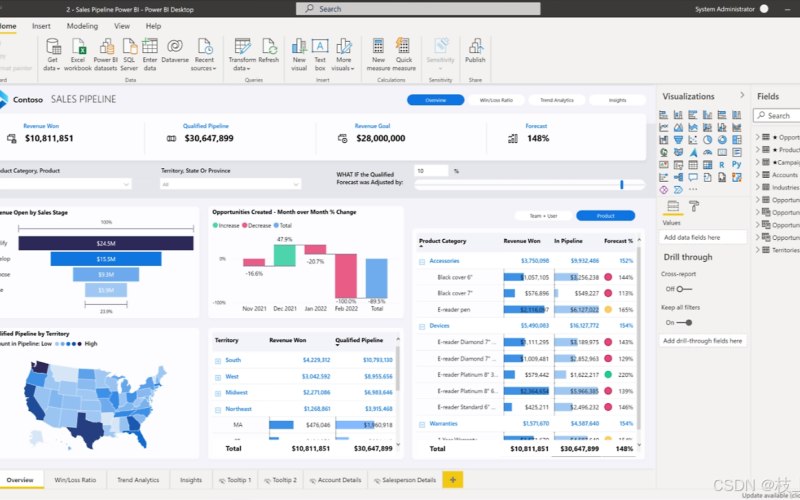Select the Product toggle button
This screenshot has height=500, width=800.
(606, 216)
